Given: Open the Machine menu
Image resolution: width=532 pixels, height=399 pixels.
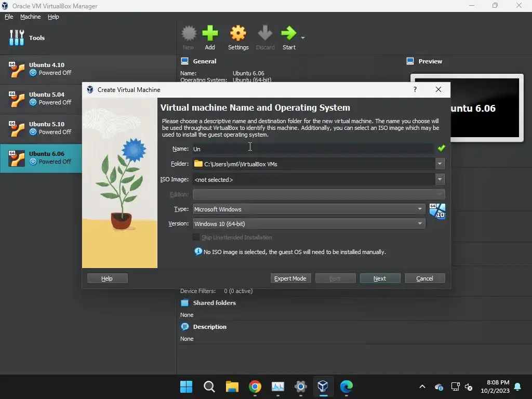Looking at the screenshot, I should [x=30, y=17].
